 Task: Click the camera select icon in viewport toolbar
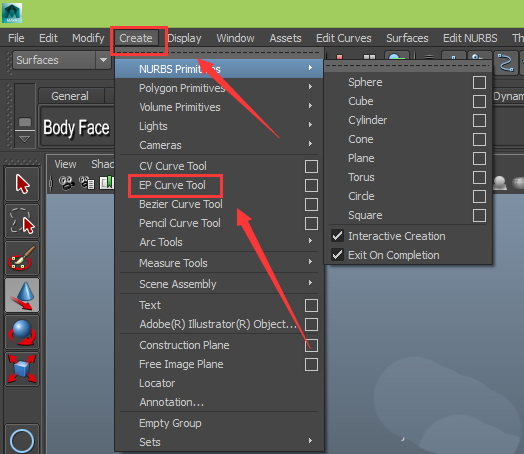(67, 183)
